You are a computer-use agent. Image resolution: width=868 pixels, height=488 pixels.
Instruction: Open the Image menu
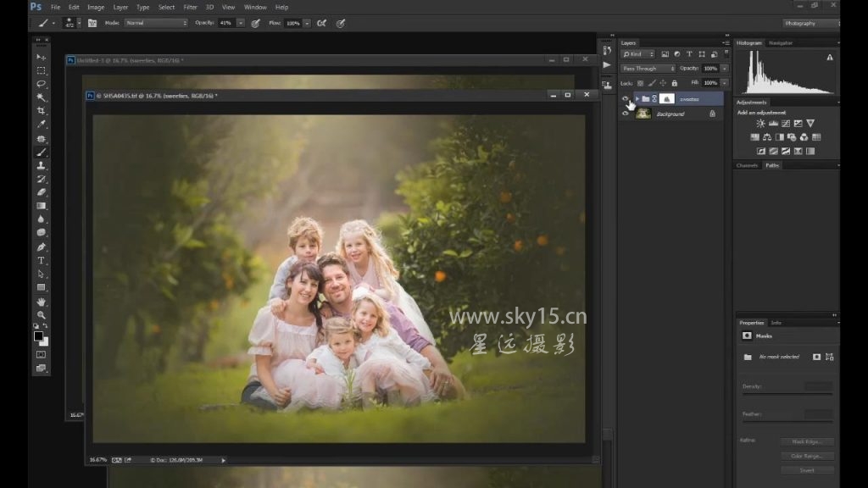coord(96,7)
